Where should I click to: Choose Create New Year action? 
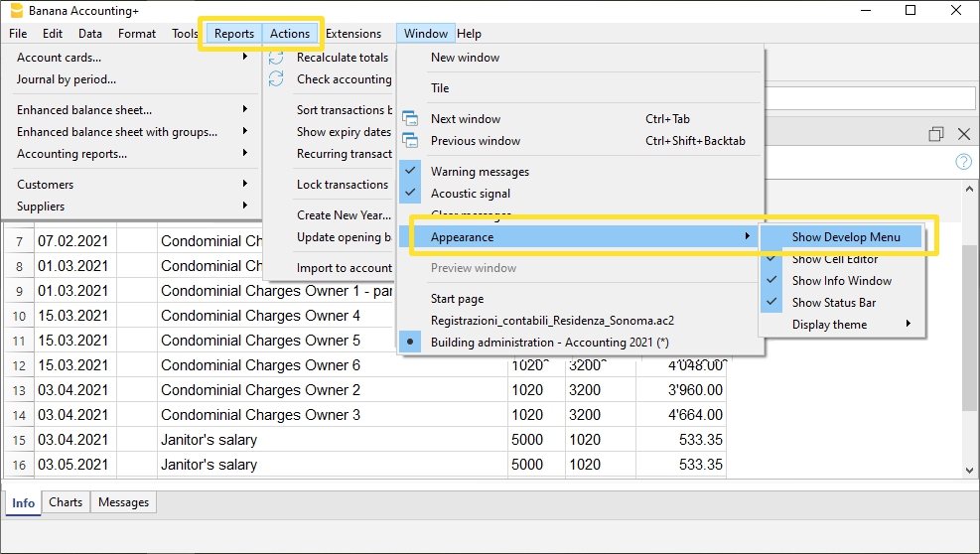[344, 215]
